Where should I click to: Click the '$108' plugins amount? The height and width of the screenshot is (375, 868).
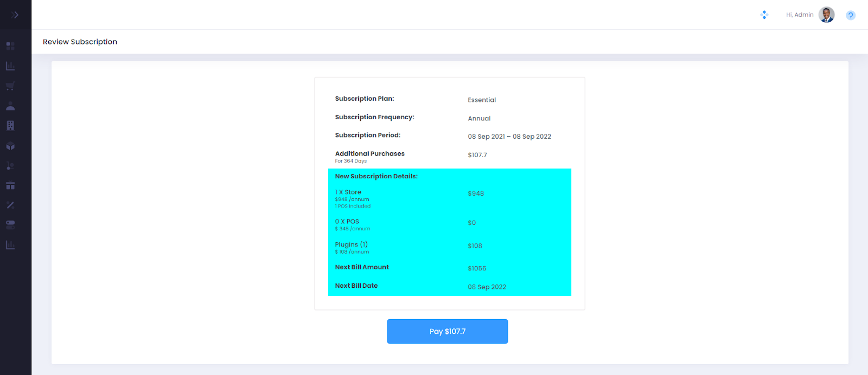coord(475,246)
